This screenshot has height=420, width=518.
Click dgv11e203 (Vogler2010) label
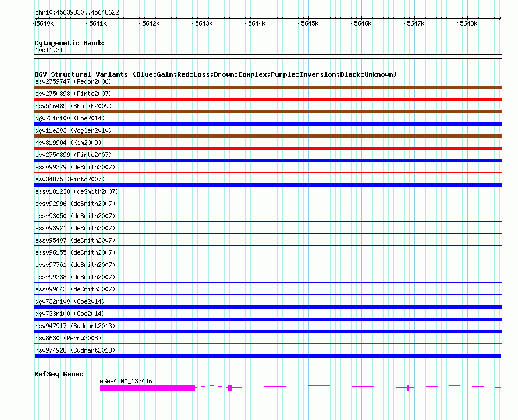click(73, 130)
